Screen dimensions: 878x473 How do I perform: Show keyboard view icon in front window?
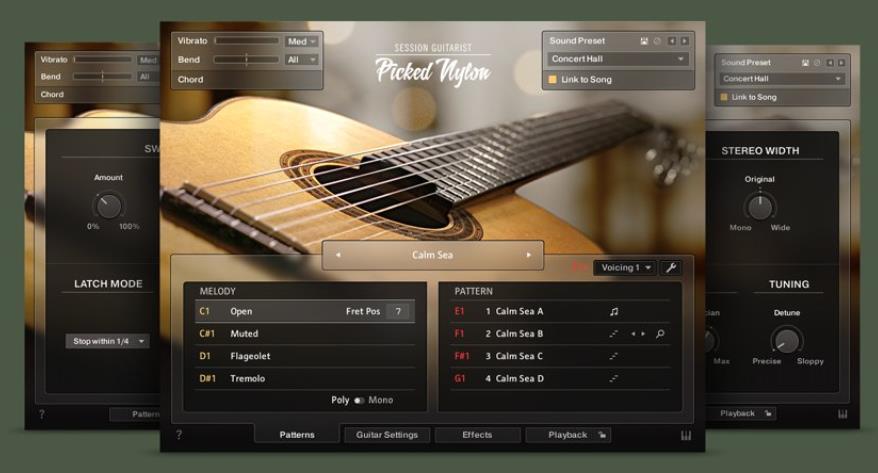(685, 435)
